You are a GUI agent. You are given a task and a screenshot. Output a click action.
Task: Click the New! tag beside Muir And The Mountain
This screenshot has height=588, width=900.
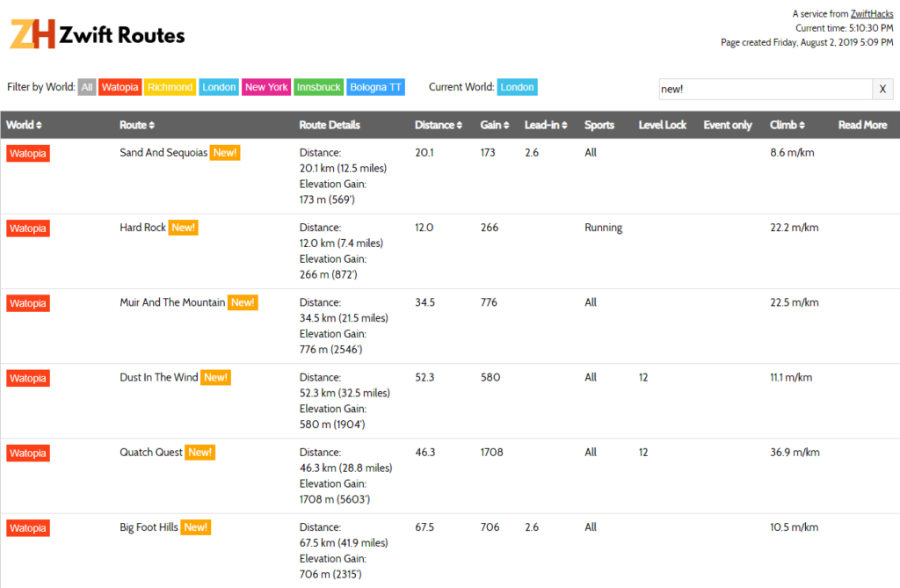click(243, 302)
